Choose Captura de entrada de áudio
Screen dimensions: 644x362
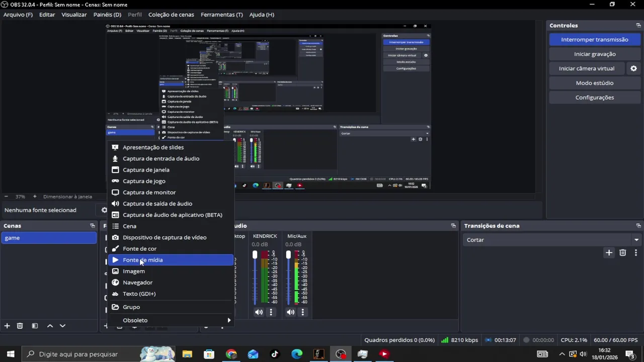coord(171,159)
